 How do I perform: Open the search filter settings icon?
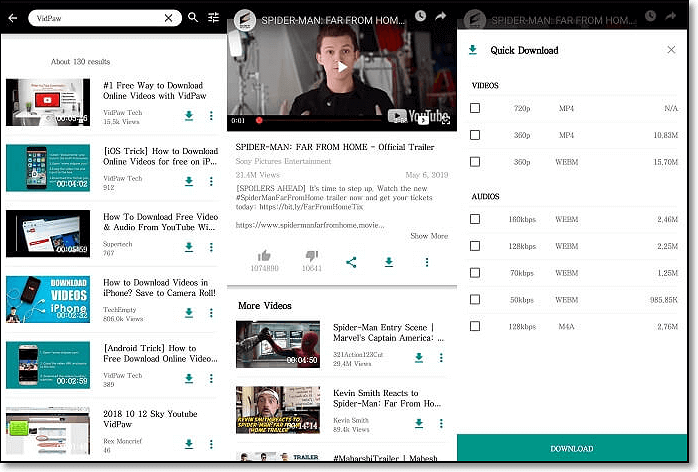214,17
